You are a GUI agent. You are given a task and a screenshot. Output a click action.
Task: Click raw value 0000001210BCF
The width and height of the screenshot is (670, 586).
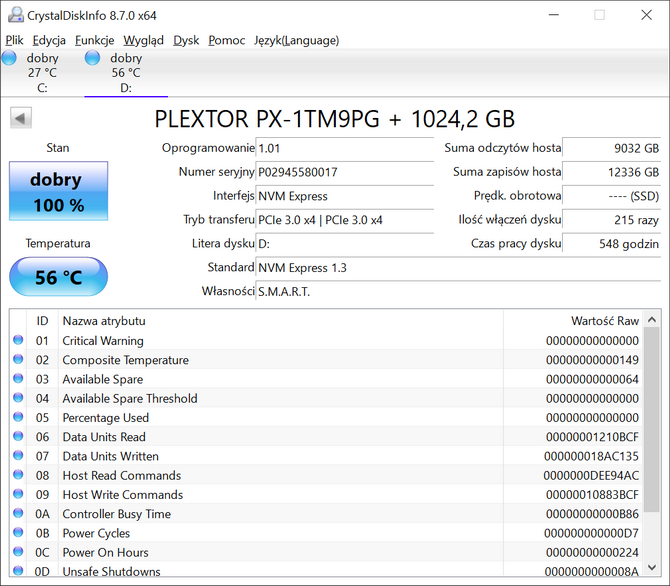(592, 437)
